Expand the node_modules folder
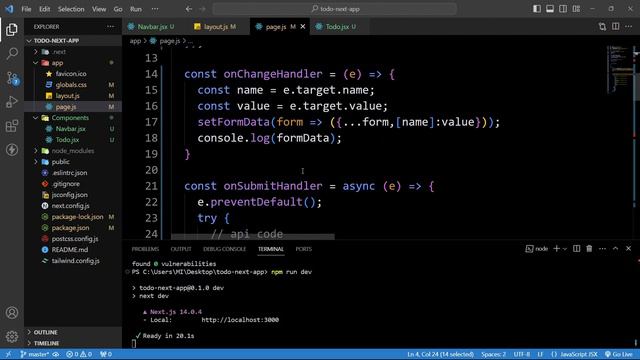Viewport: 640px width, 360px height. pyautogui.click(x=73, y=151)
